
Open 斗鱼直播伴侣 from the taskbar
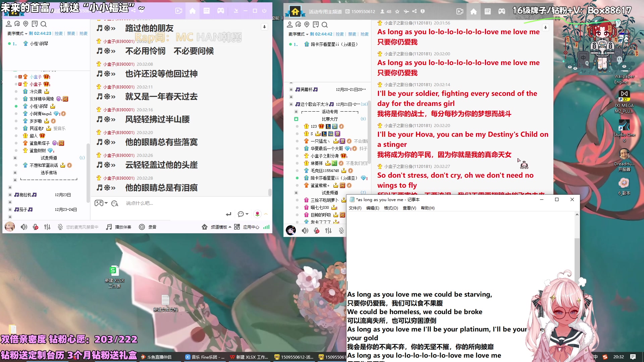[x=156, y=357]
